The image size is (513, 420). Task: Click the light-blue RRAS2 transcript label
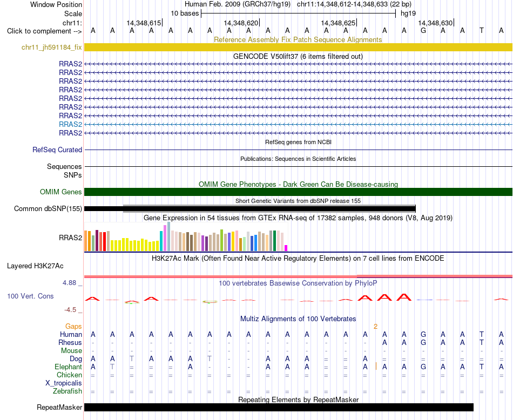70,124
